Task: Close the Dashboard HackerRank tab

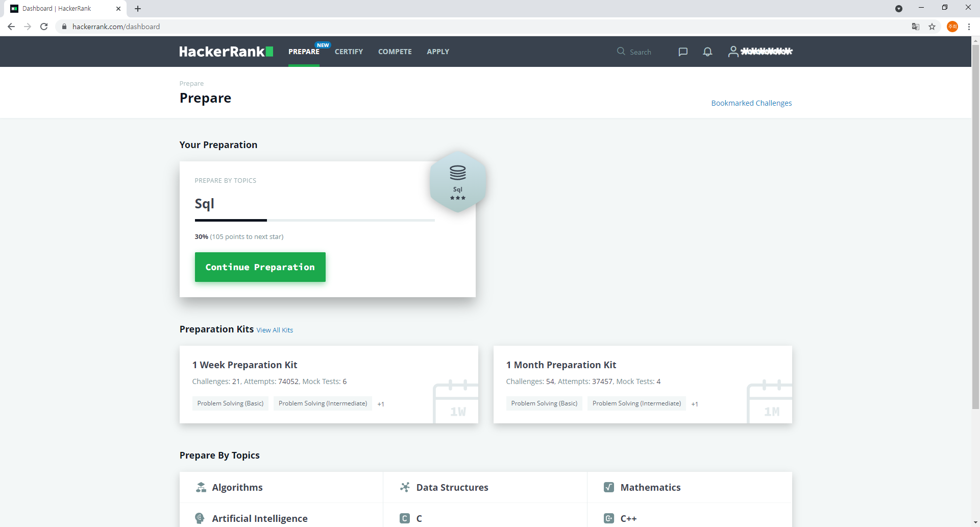Action: point(118,9)
